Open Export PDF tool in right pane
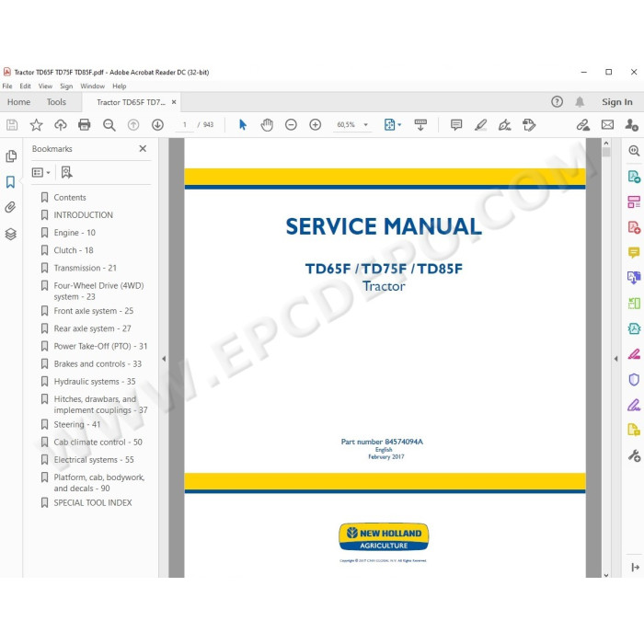 [x=634, y=177]
